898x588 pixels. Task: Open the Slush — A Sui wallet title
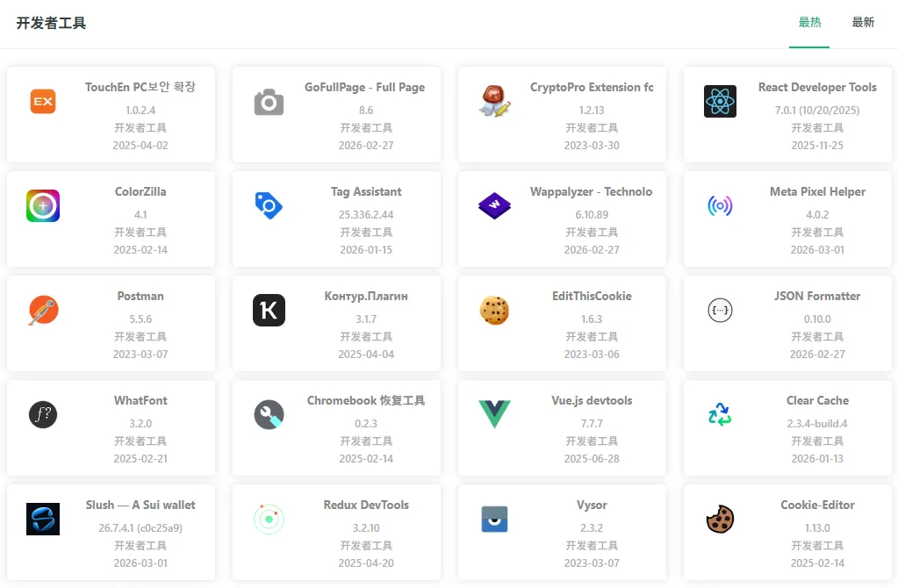[140, 505]
